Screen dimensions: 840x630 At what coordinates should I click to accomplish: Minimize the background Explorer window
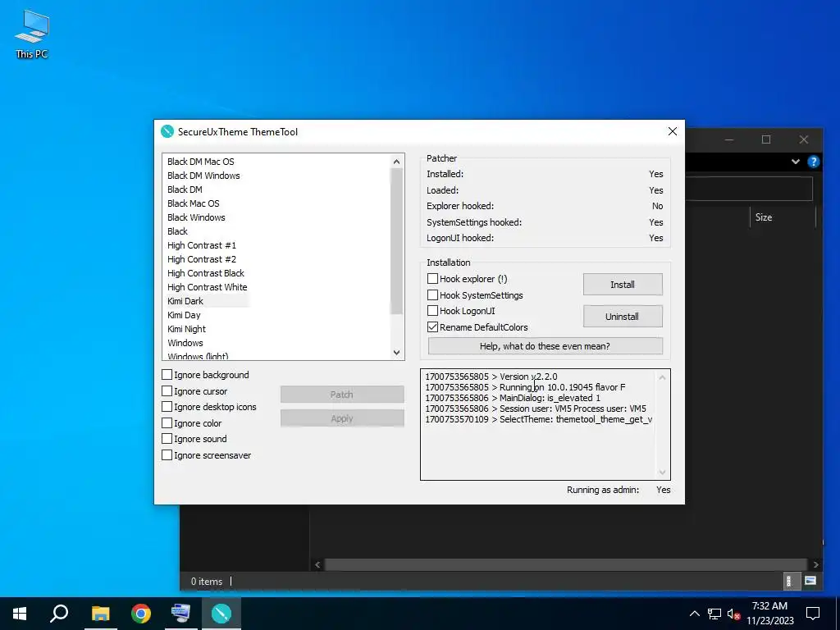729,139
